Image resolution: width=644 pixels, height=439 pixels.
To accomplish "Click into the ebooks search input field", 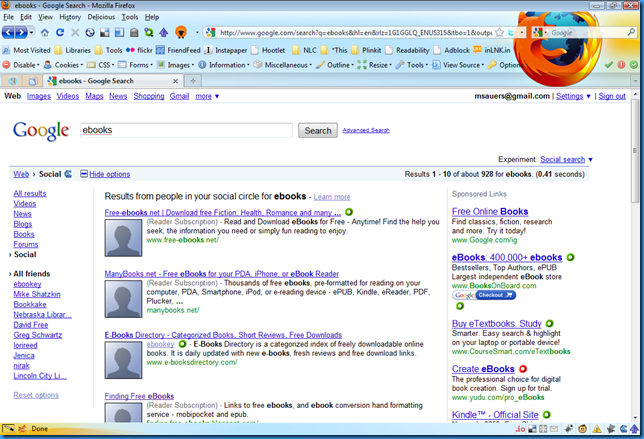I will [186, 130].
